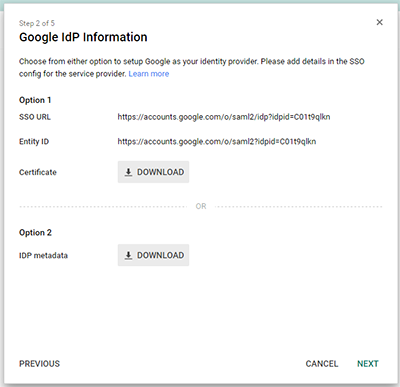Go back with the PREVIOUS button

coord(39,364)
